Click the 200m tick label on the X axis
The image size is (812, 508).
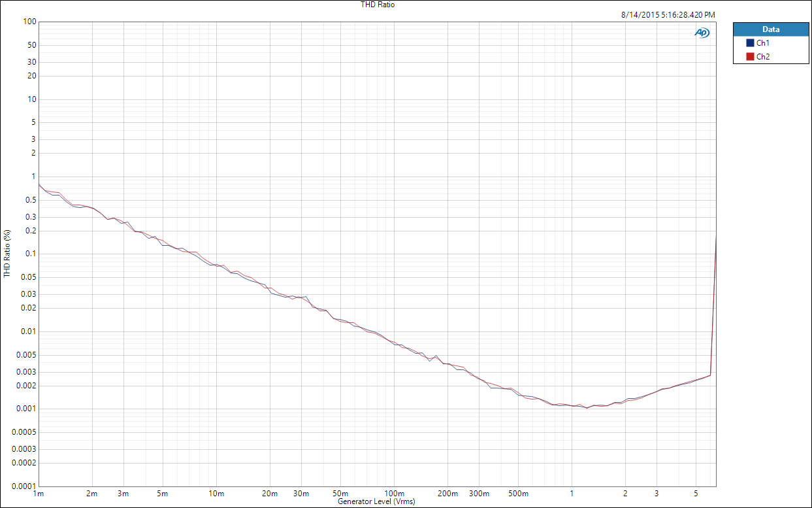coord(447,494)
